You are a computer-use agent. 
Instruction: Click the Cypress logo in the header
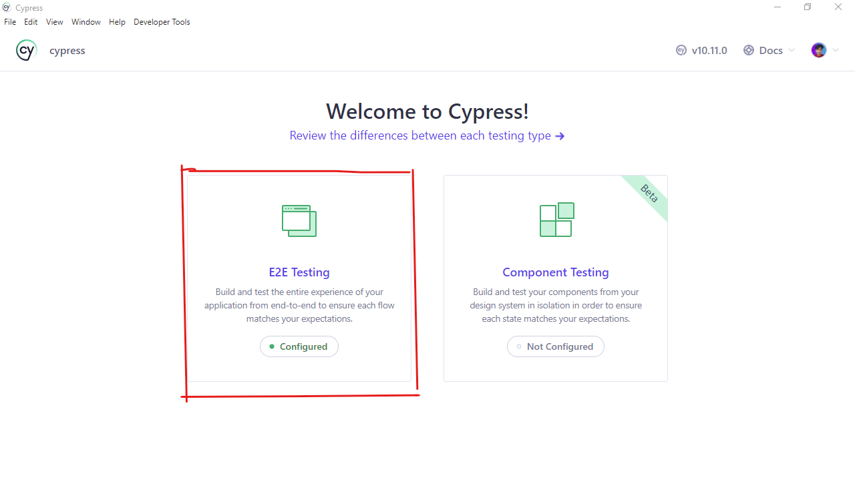point(26,50)
